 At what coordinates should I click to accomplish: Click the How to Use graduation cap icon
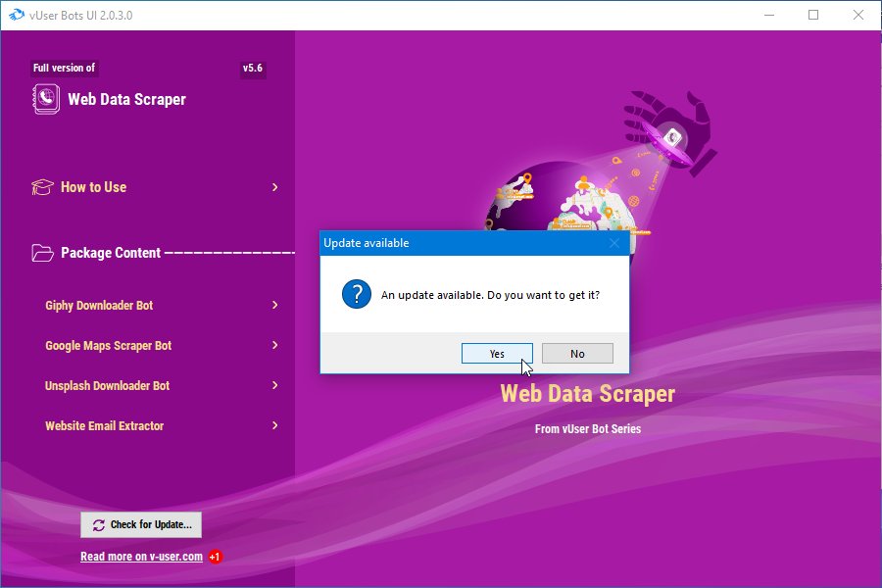click(x=42, y=187)
